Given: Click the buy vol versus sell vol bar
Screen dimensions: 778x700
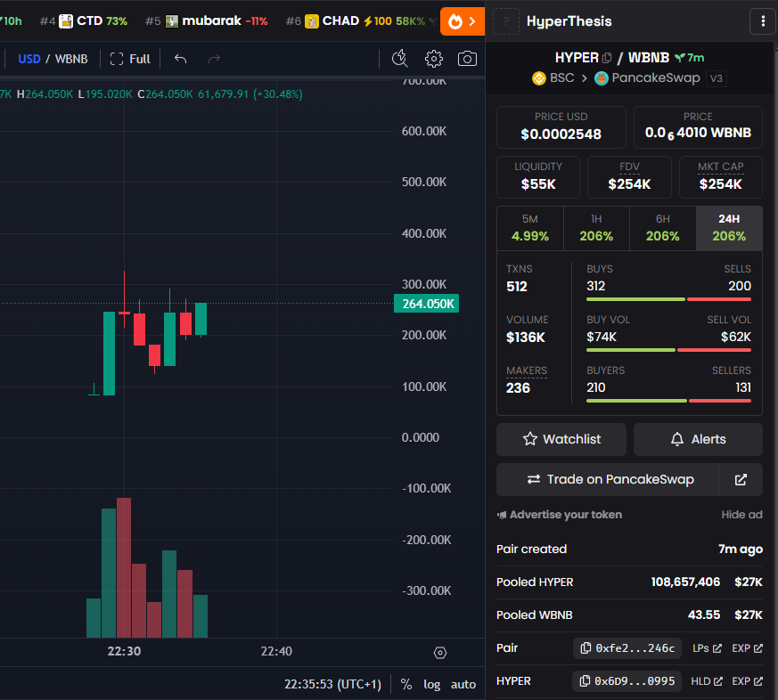Looking at the screenshot, I should click(x=668, y=350).
